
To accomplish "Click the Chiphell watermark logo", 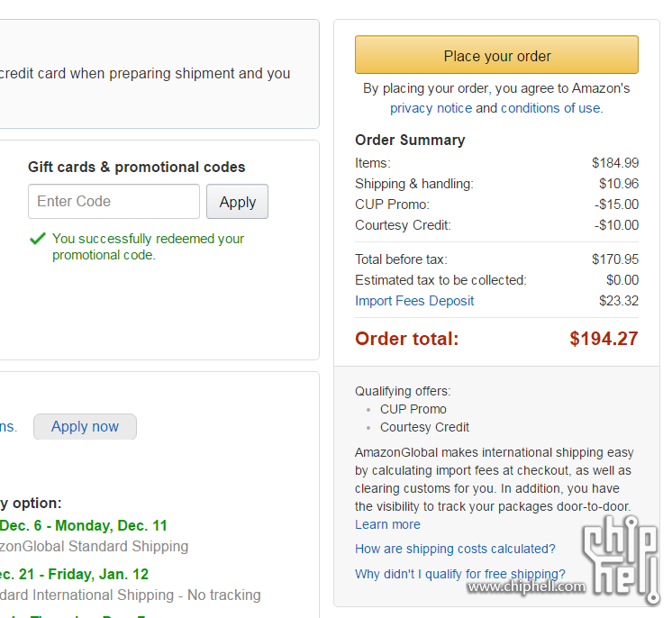I will (x=620, y=557).
